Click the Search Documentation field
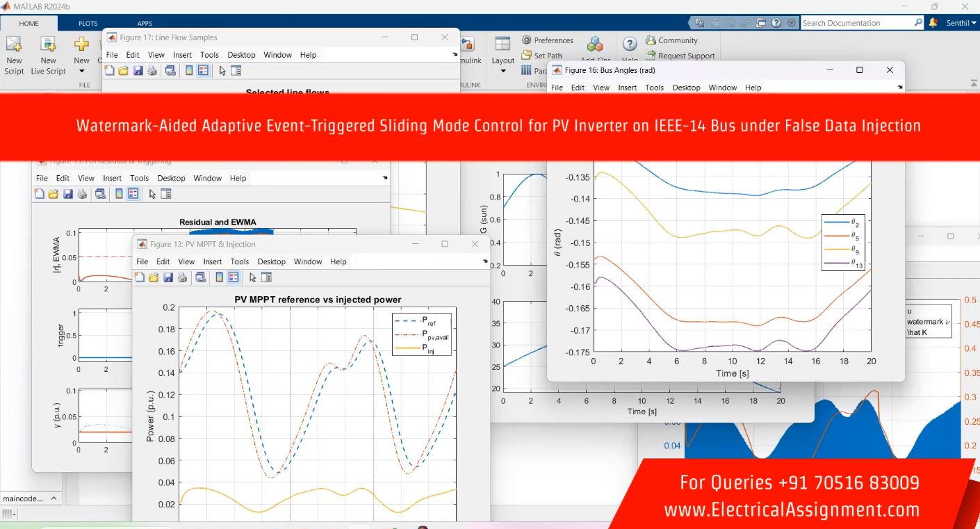980x529 pixels. [x=858, y=23]
